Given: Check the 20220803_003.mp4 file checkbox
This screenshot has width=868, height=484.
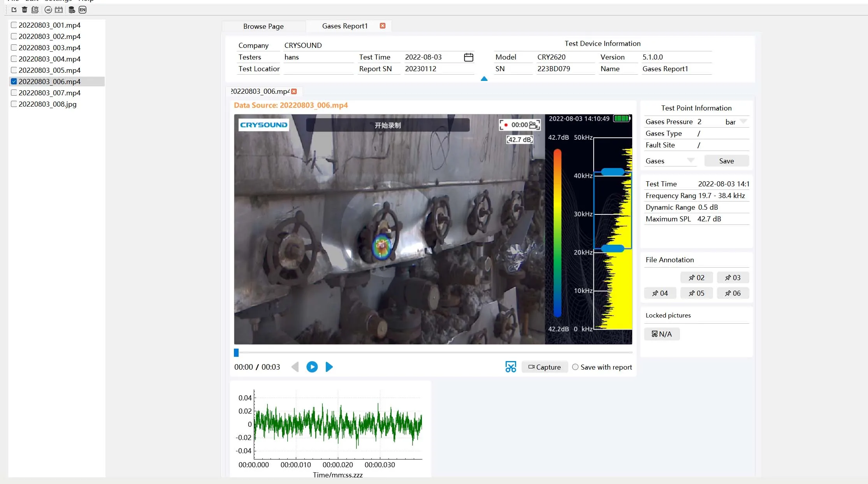Looking at the screenshot, I should coord(14,47).
